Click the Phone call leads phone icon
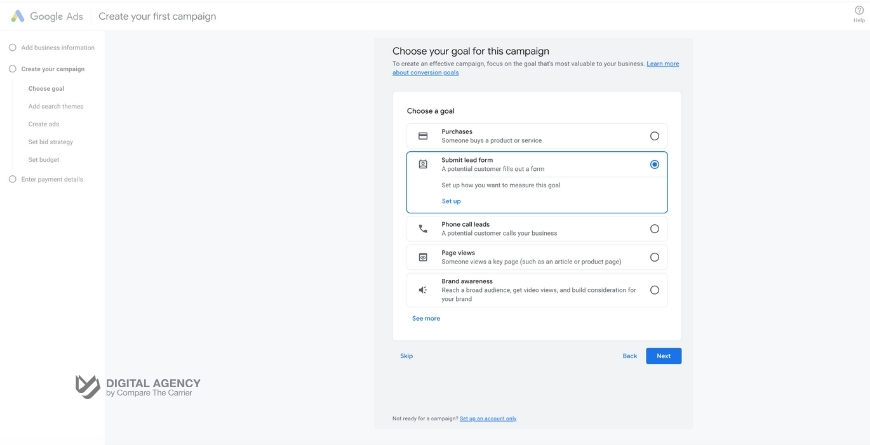Image resolution: width=870 pixels, height=445 pixels. point(423,229)
